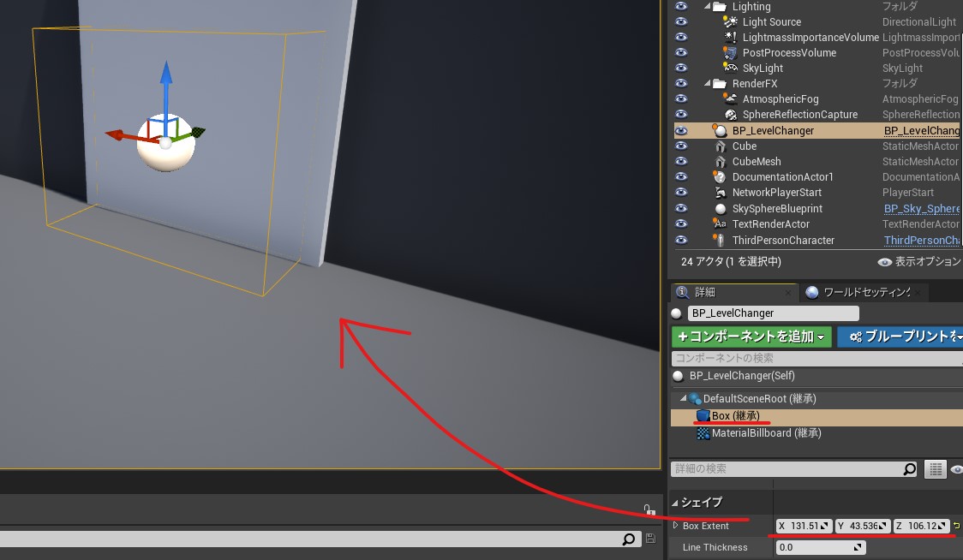Collapse the シェイプ section

coord(675,503)
